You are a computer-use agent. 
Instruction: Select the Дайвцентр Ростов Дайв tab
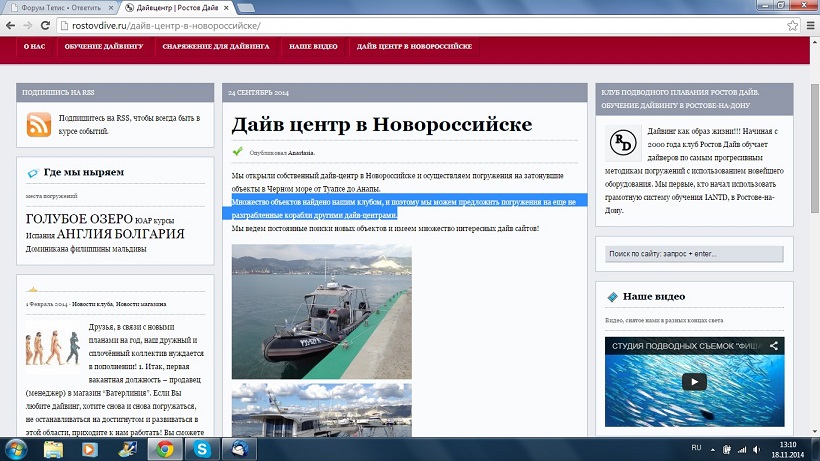tap(176, 8)
